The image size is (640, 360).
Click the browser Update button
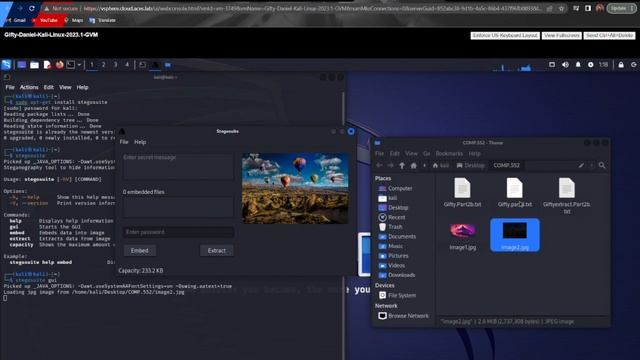click(621, 8)
